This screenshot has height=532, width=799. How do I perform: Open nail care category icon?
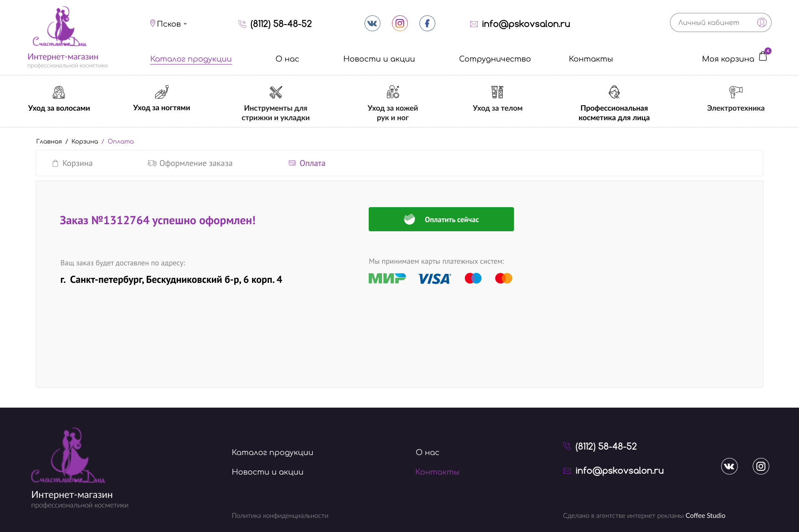[161, 92]
